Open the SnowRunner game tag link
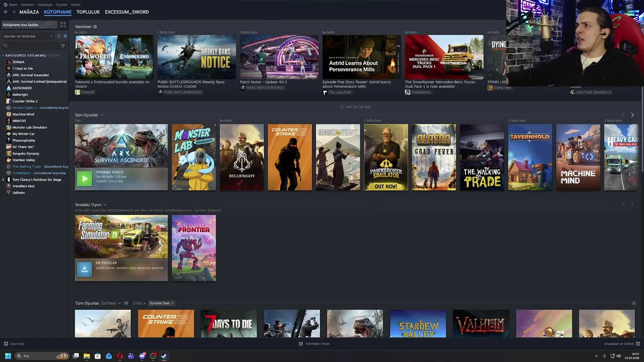 coord(417,93)
